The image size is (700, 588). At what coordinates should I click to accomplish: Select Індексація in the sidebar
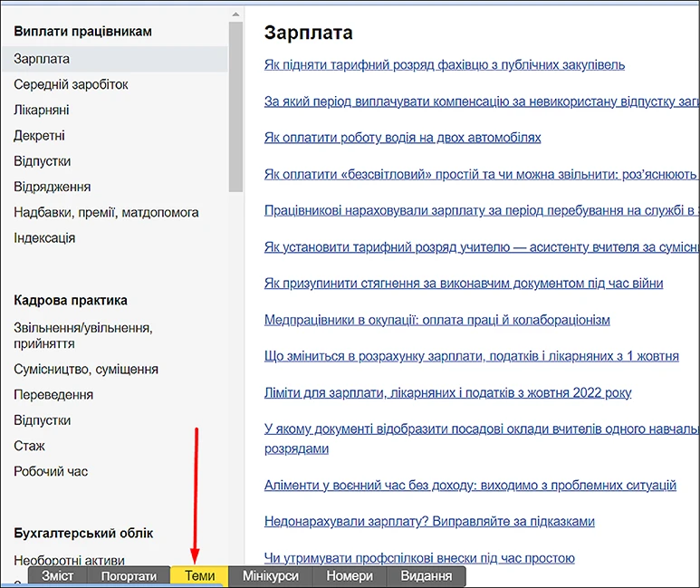(44, 237)
